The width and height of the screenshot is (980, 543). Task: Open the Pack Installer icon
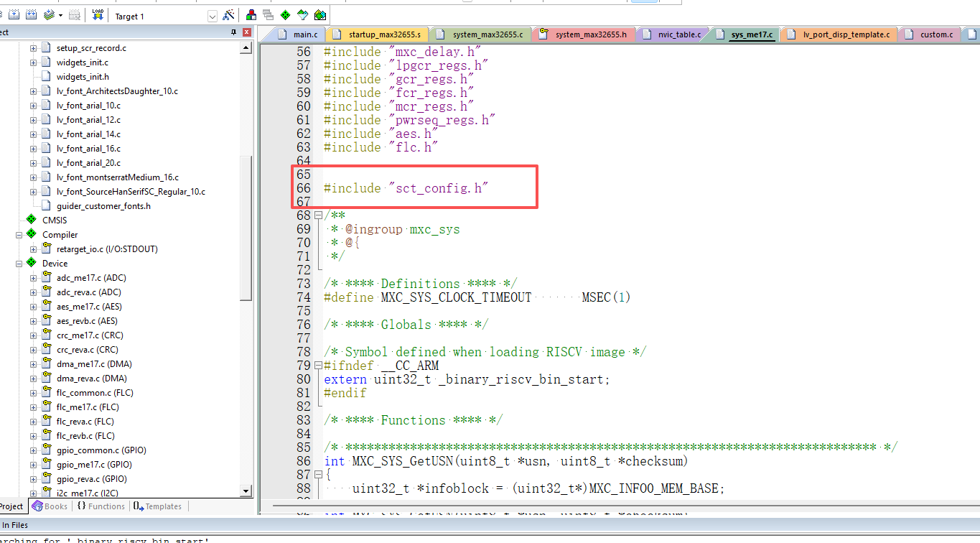(320, 15)
